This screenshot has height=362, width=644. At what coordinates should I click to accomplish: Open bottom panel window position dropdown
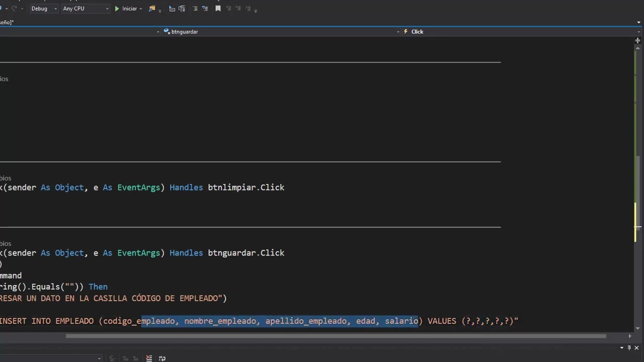click(622, 347)
